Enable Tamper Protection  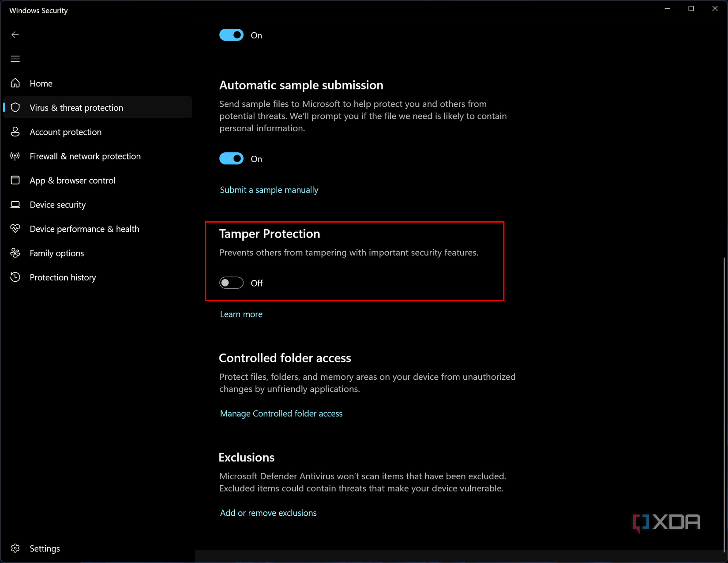click(x=231, y=283)
